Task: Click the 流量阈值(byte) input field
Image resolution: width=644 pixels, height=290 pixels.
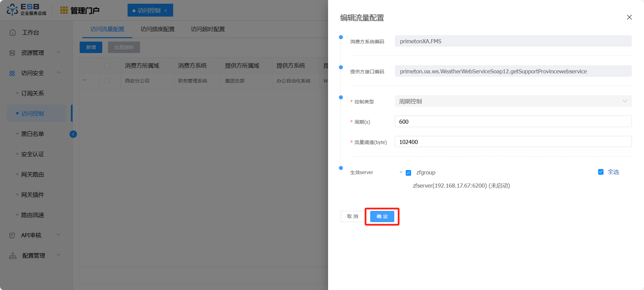Action: click(x=513, y=142)
